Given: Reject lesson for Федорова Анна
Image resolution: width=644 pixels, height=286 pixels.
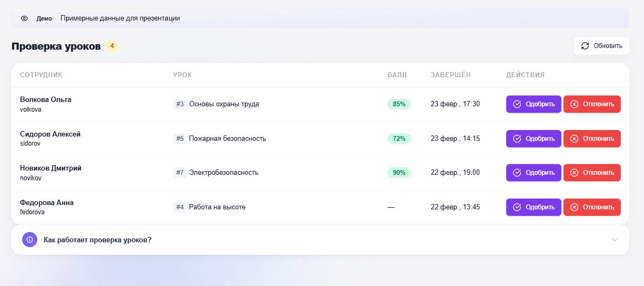Looking at the screenshot, I should click(592, 207).
